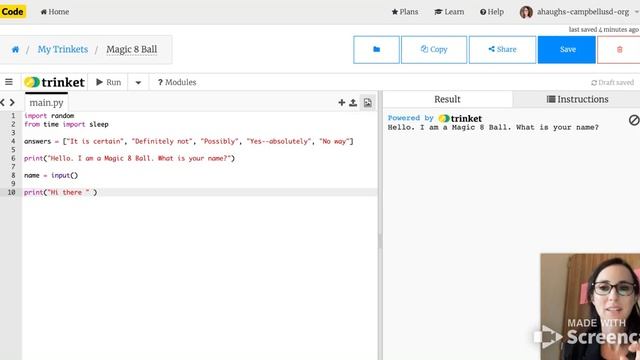Click line 10 print statement in editor
This screenshot has width=640, height=360.
pyautogui.click(x=60, y=192)
